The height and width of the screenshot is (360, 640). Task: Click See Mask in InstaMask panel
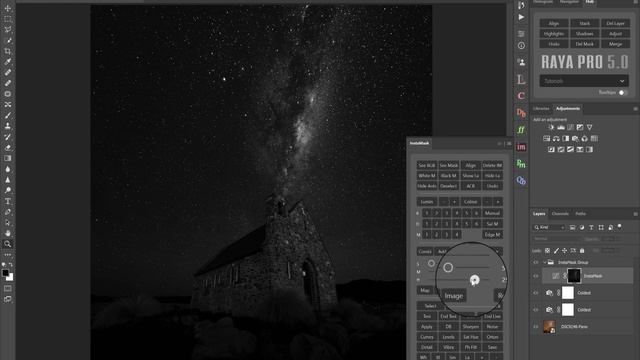449,165
